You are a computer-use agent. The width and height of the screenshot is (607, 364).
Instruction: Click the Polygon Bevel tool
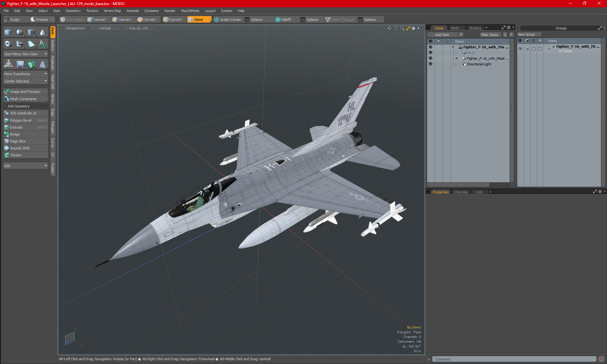pyautogui.click(x=26, y=120)
